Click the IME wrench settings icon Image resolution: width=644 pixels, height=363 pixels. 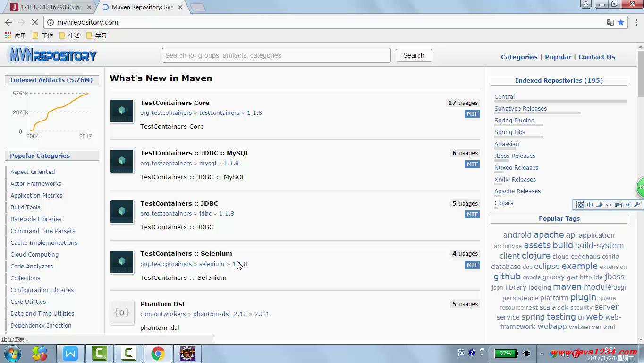tap(637, 205)
